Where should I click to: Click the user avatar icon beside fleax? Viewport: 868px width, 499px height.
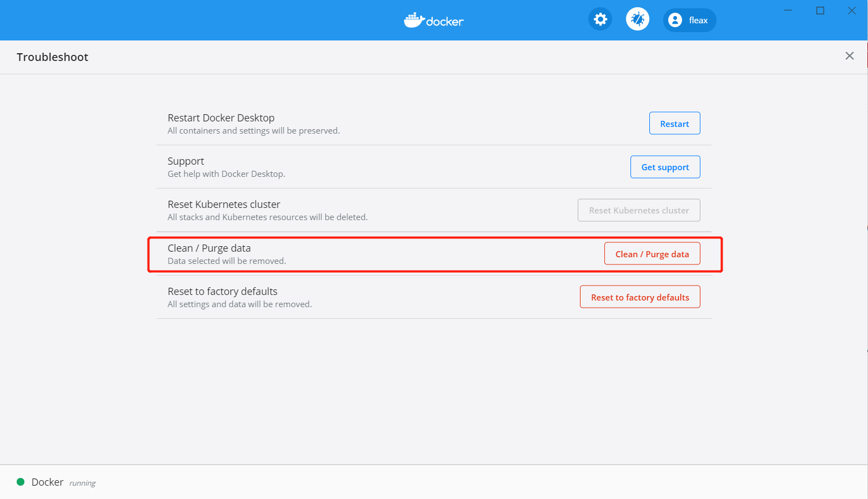click(x=674, y=20)
